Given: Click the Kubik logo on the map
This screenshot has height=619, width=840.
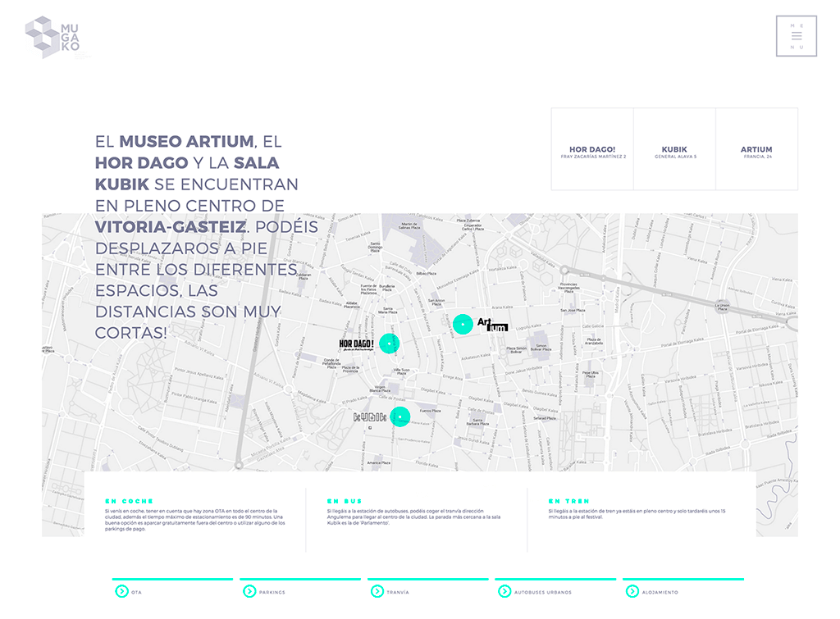Looking at the screenshot, I should 369,417.
